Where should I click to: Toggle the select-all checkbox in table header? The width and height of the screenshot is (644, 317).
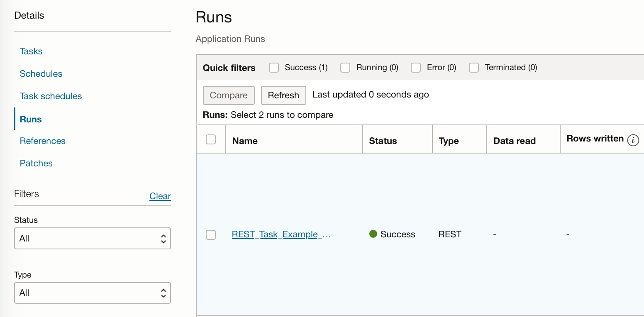click(211, 139)
